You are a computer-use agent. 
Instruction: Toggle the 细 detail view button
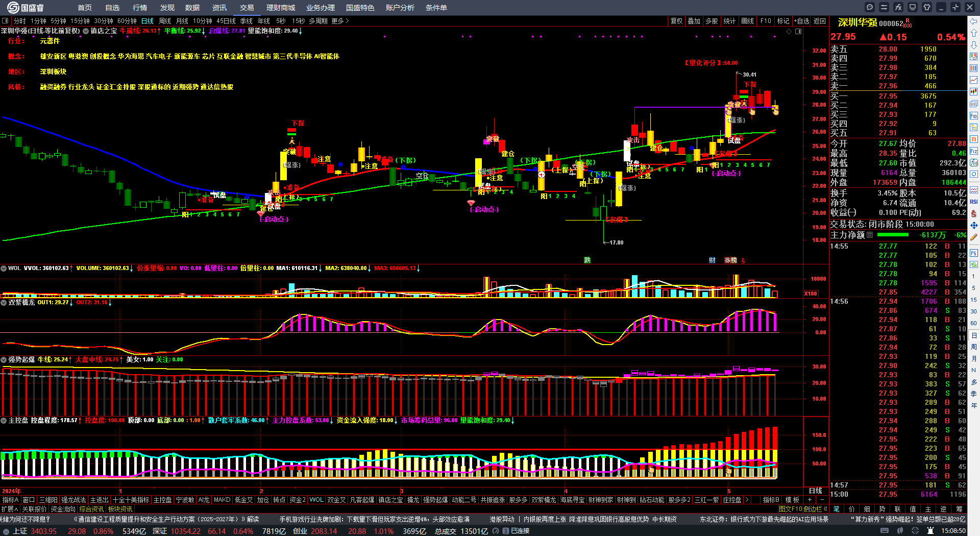tap(867, 509)
